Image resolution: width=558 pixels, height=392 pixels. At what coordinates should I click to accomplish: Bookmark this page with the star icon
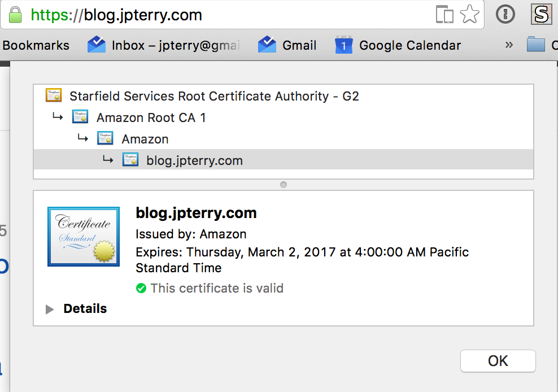coord(470,14)
